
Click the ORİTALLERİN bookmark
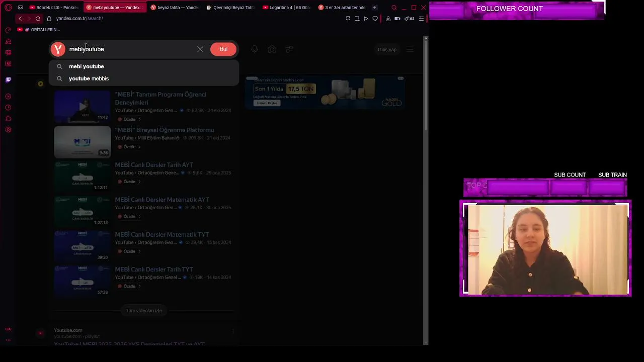tap(42, 30)
